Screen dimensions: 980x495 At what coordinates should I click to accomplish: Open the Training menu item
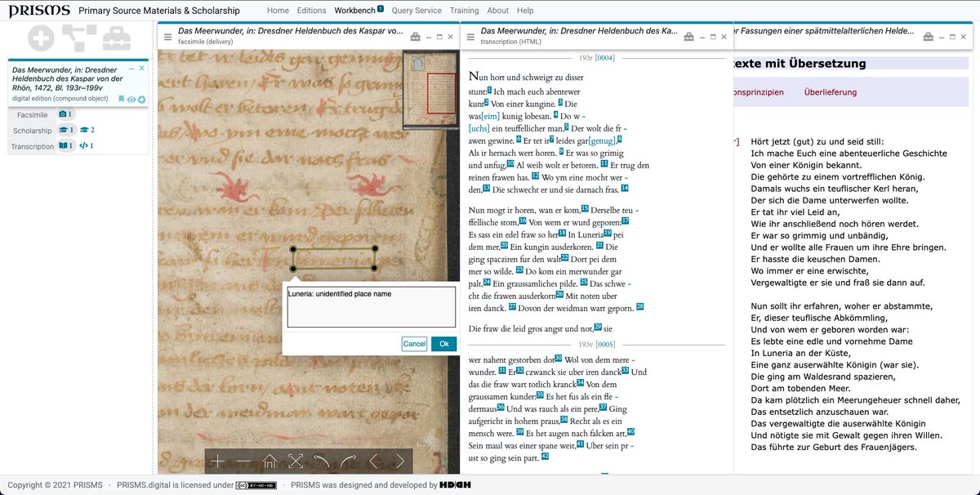click(x=464, y=11)
